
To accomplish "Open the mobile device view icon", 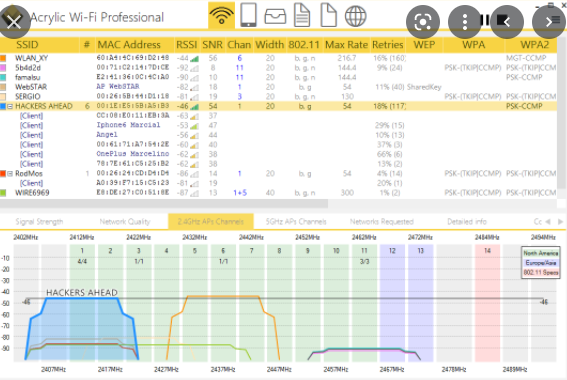I will tap(248, 15).
